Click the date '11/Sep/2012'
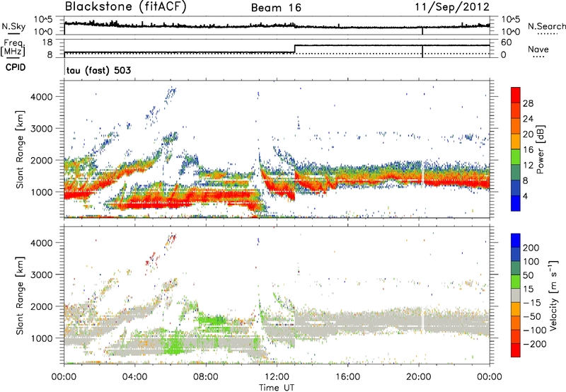This screenshot has height=392, width=566. [452, 7]
